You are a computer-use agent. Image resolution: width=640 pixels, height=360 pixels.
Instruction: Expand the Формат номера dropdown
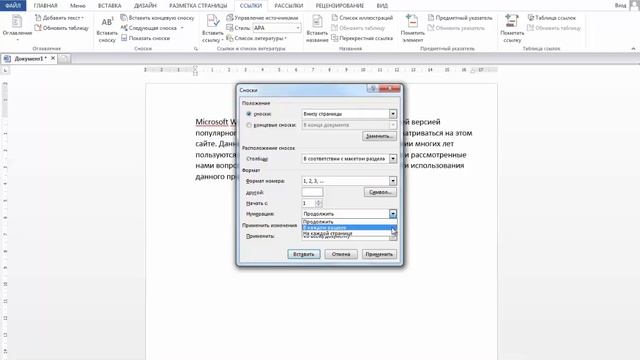[x=393, y=180]
